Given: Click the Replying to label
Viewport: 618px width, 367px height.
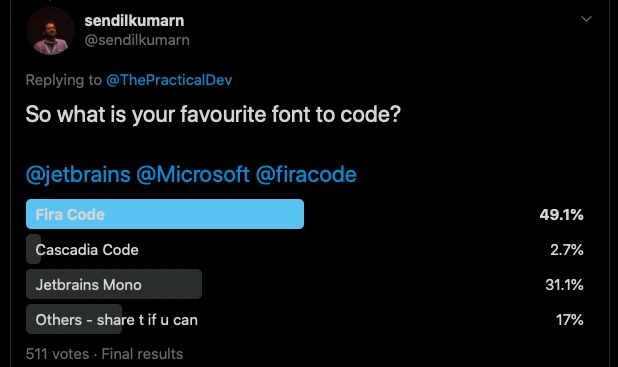Looking at the screenshot, I should (x=63, y=80).
